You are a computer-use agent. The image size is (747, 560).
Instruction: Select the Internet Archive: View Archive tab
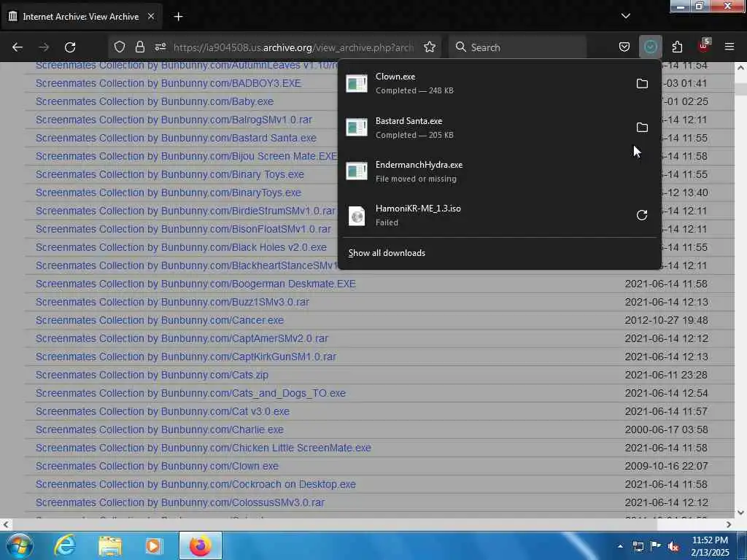[x=81, y=17]
